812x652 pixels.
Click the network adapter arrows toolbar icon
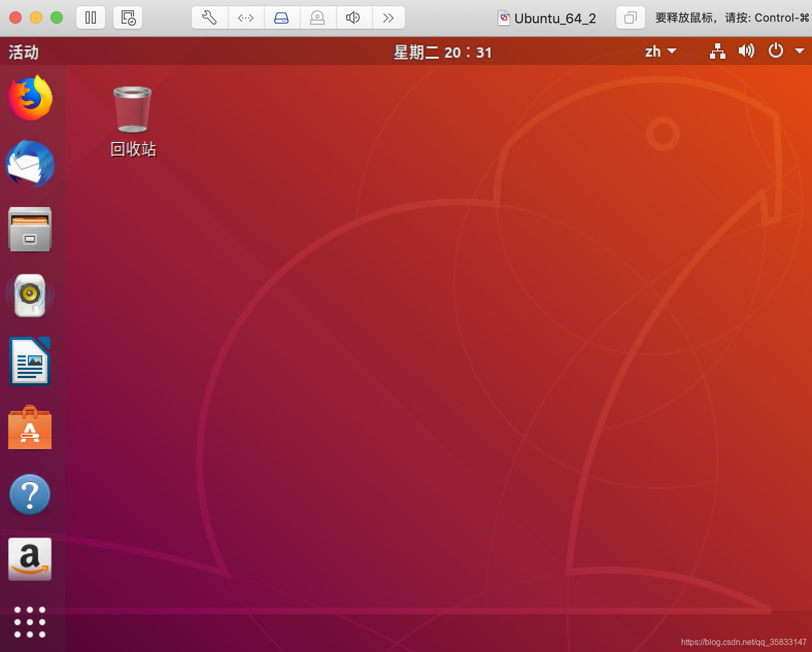(246, 18)
